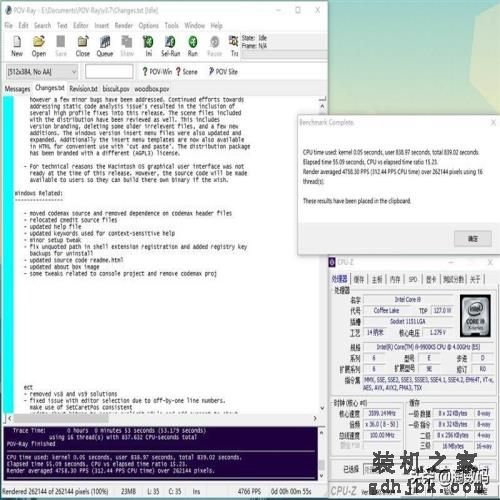Viewport: 500px width, 500px height.
Task: Click the editor horizontal scrollbar right arrow
Action: click(315, 418)
